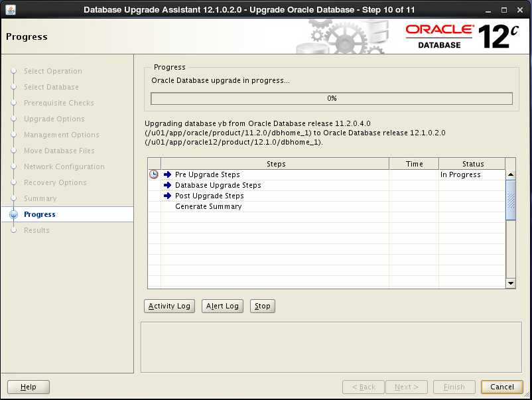Click the disabled Finish button
The image size is (532, 400).
[454, 387]
